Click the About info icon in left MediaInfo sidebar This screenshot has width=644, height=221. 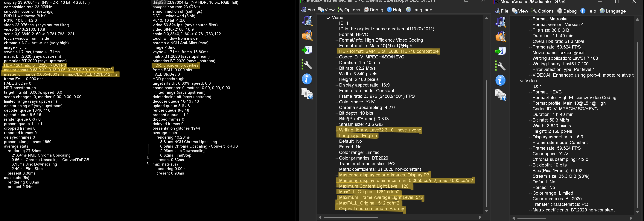(307, 79)
